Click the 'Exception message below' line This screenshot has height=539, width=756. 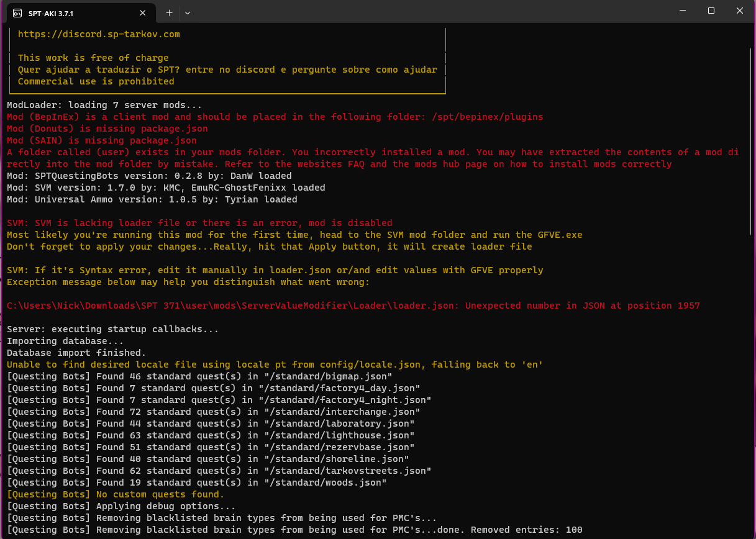click(188, 282)
